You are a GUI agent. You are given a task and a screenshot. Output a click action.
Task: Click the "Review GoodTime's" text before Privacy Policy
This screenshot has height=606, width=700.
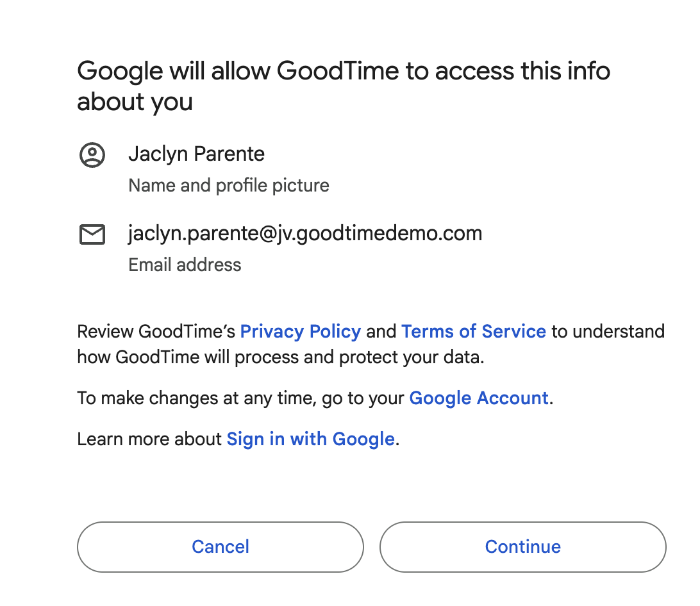(x=157, y=332)
